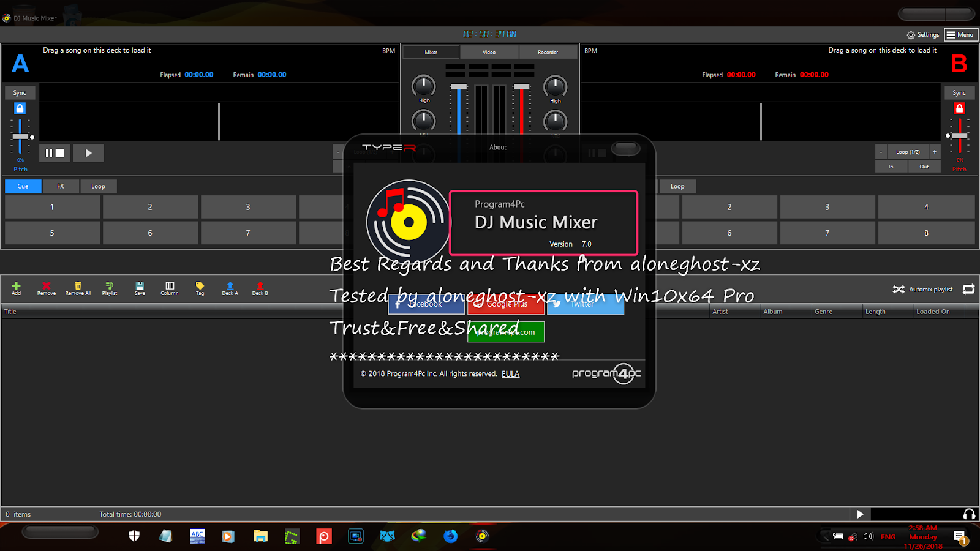
Task: Switch to the Video tab
Action: (x=488, y=52)
